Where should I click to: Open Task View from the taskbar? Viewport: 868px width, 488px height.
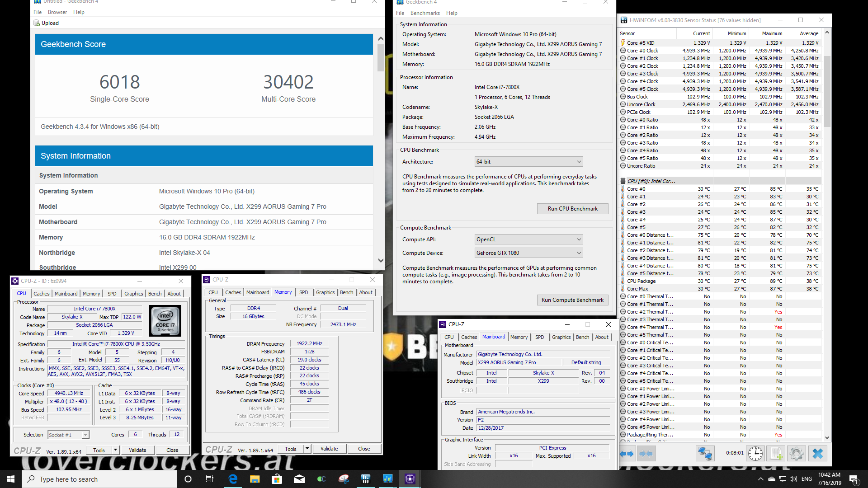210,479
